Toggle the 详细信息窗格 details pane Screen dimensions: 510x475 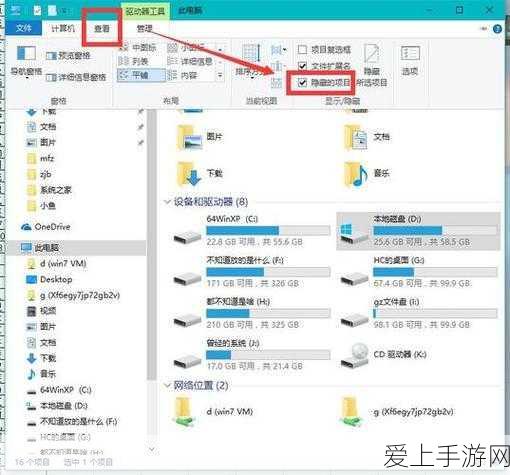click(76, 77)
